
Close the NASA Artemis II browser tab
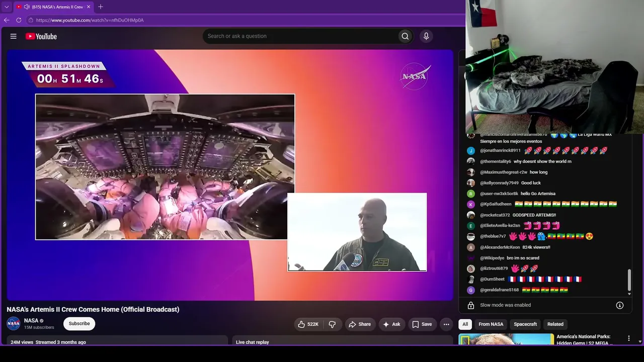89,7
